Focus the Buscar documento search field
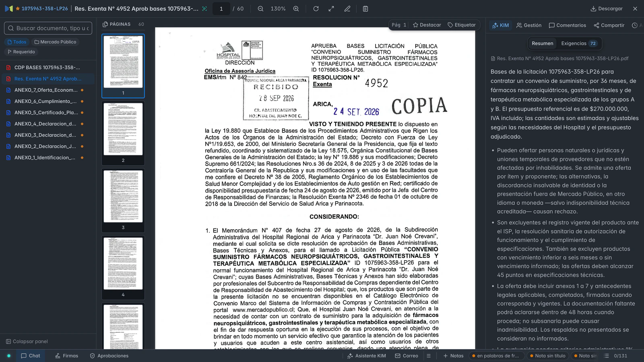Image resolution: width=644 pixels, height=362 pixels. (x=48, y=28)
